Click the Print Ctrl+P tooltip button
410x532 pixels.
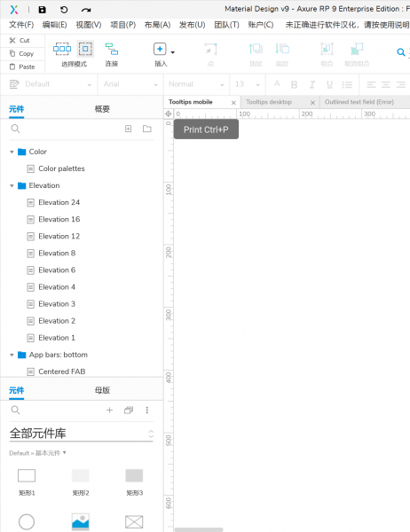[x=206, y=129]
